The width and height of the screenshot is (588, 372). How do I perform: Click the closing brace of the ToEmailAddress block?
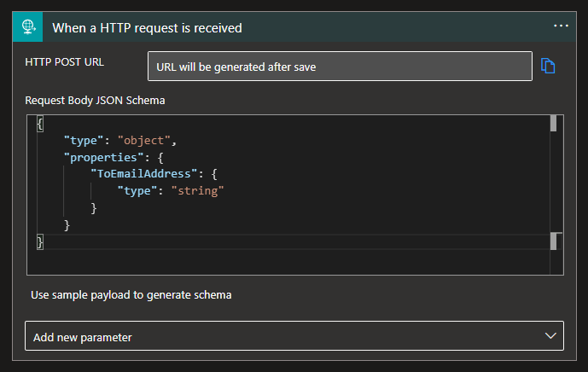tap(94, 208)
